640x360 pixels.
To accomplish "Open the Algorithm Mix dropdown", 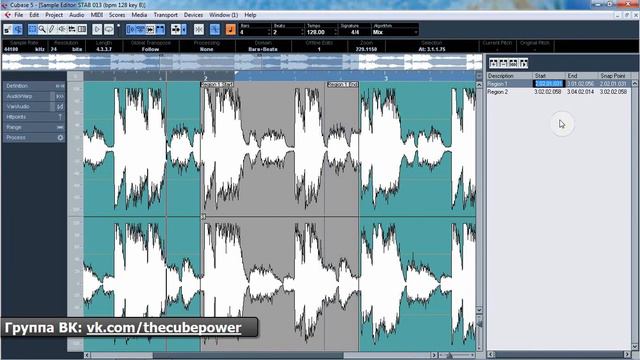I will (x=395, y=32).
